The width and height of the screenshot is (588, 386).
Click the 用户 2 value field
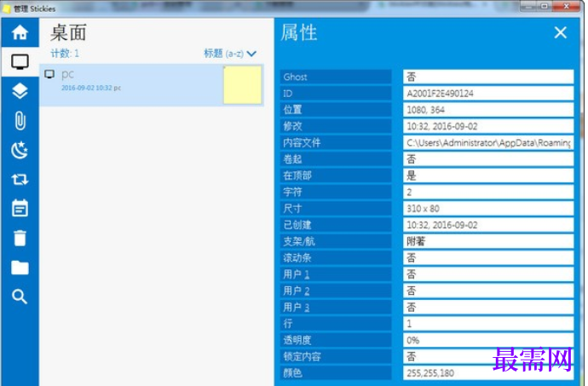pyautogui.click(x=488, y=291)
